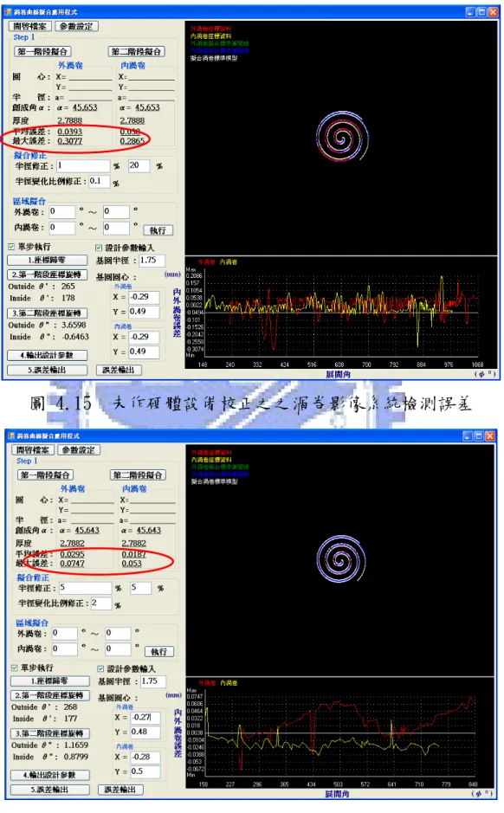The image size is (504, 813).
Task: Click 5.誤差輸出 in the lower window
Action: pos(49,790)
